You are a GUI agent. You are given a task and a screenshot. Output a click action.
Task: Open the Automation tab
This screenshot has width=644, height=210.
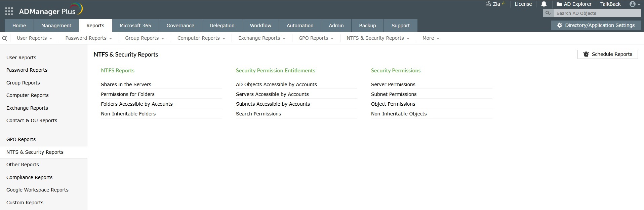(x=300, y=26)
